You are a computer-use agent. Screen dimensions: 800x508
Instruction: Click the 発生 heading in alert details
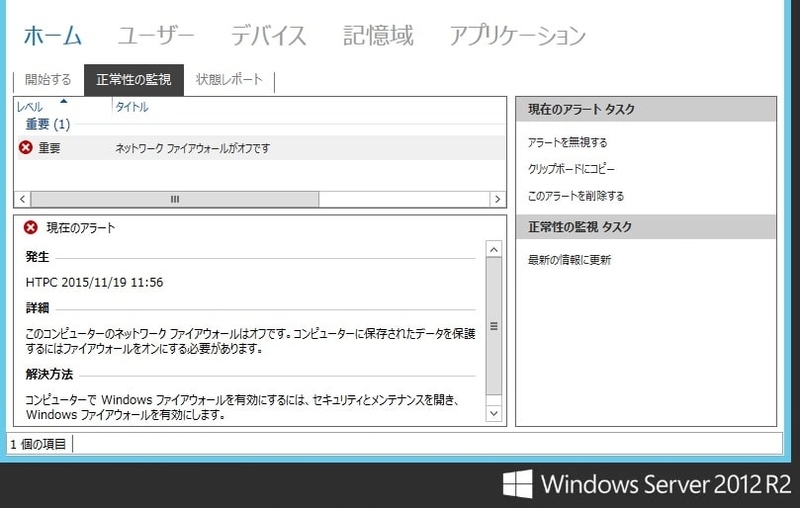(37, 257)
